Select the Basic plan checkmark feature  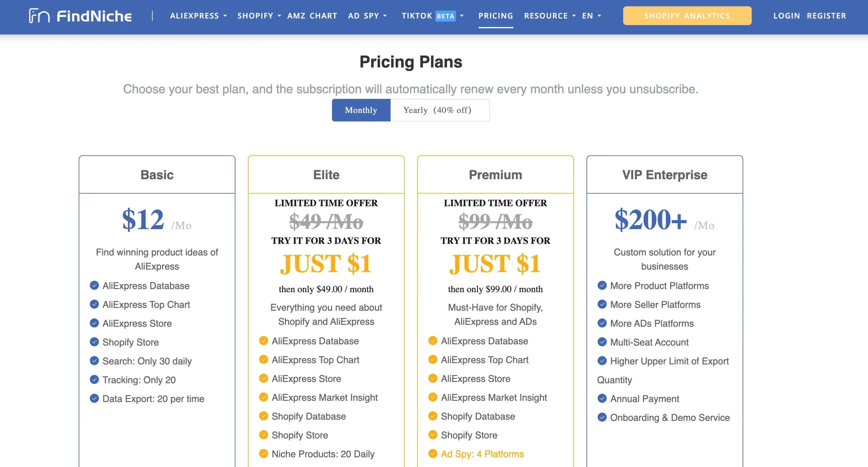(x=94, y=285)
